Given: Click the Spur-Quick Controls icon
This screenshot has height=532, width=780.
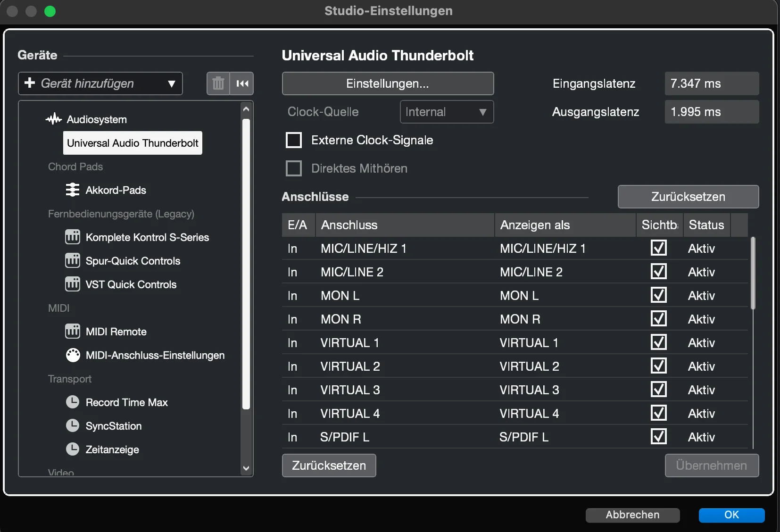Looking at the screenshot, I should [72, 260].
